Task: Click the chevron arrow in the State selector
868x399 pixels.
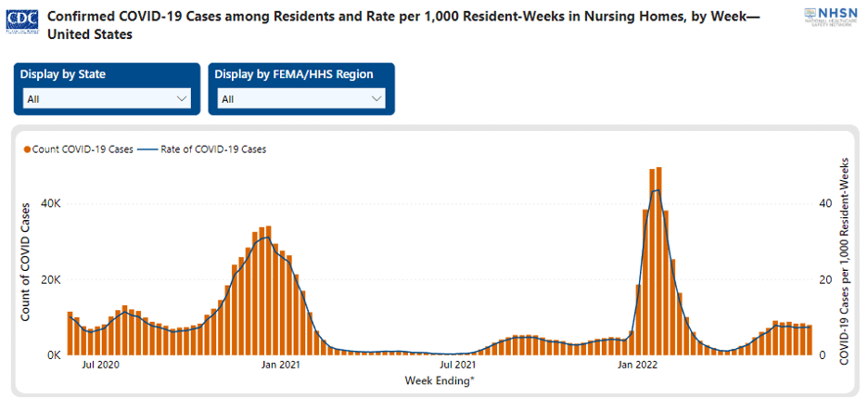Action: pyautogui.click(x=181, y=99)
